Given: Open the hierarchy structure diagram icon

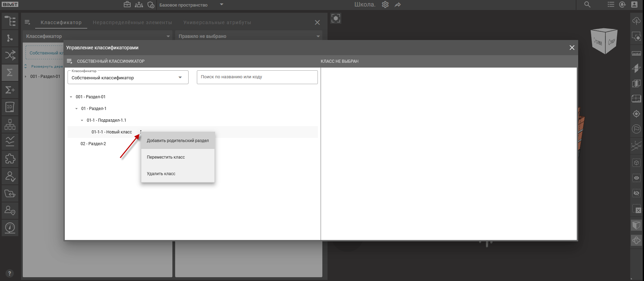Looking at the screenshot, I should coord(10,124).
